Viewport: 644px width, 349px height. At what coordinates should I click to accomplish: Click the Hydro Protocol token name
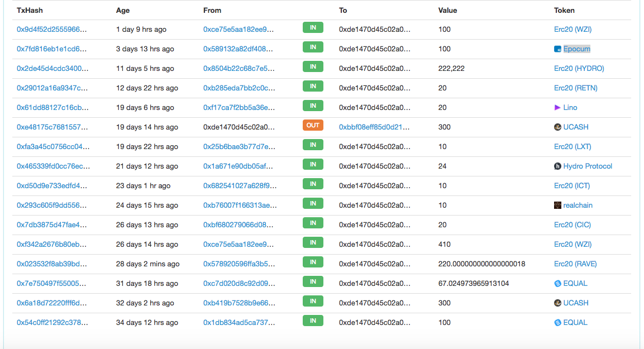pos(588,166)
